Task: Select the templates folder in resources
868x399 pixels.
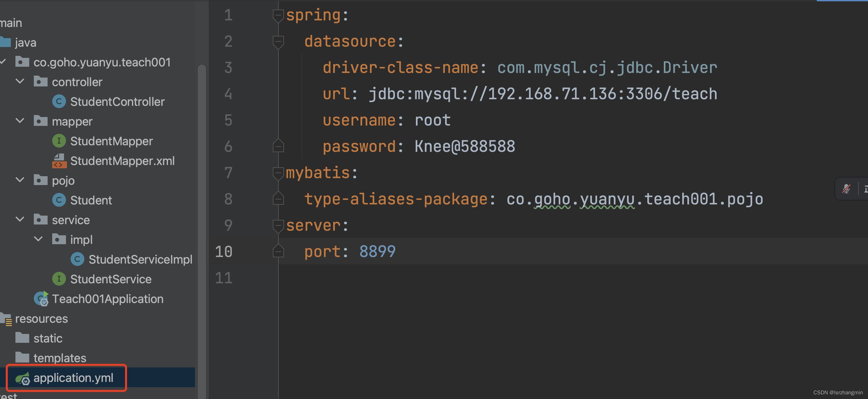Action: pos(60,358)
